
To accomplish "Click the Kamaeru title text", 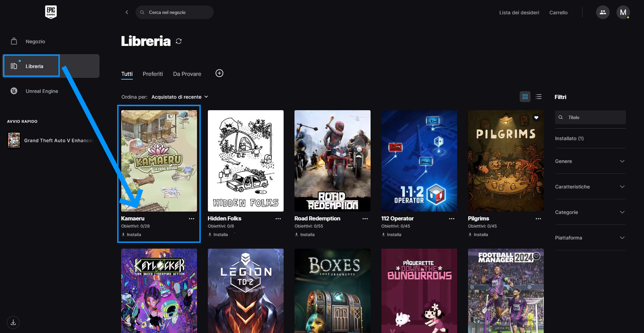I will coord(133,218).
